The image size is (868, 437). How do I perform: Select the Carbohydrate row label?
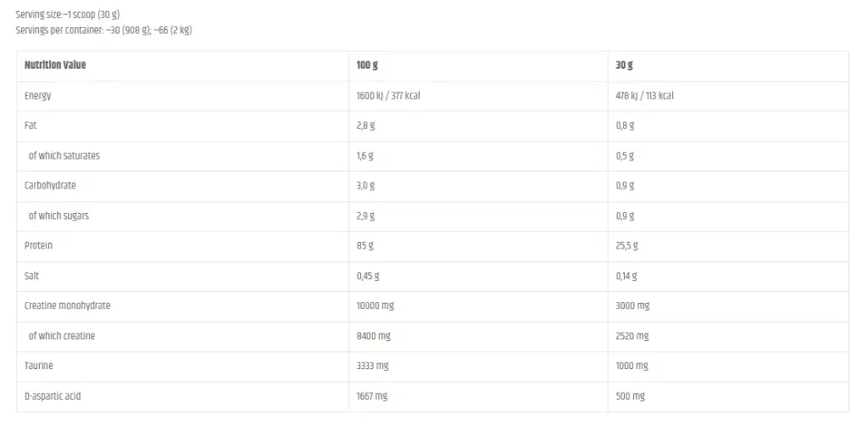pos(50,186)
